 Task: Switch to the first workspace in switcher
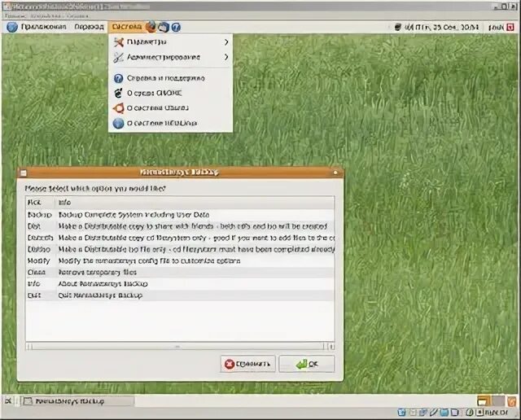484,401
